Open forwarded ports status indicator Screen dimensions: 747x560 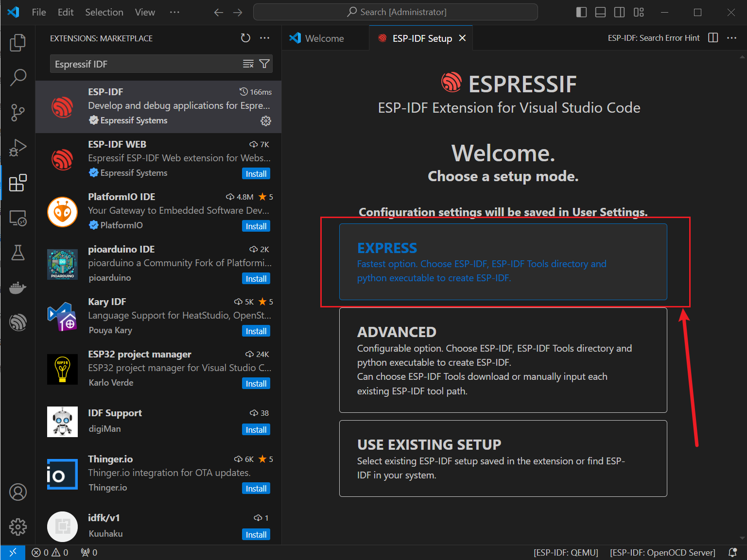[x=89, y=552]
